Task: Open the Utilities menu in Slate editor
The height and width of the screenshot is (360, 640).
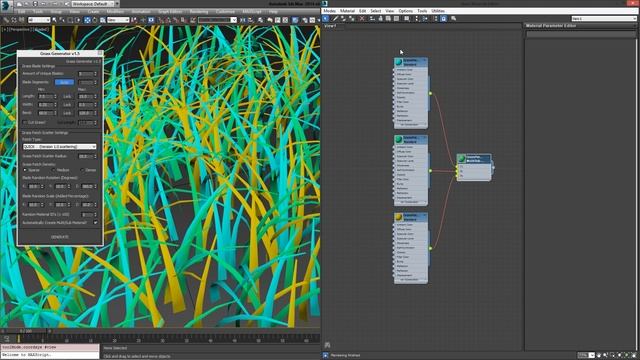Action: tap(438, 11)
